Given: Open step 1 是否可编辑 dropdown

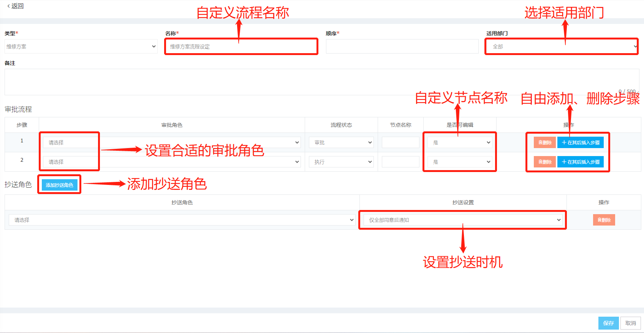Looking at the screenshot, I should click(x=460, y=142).
